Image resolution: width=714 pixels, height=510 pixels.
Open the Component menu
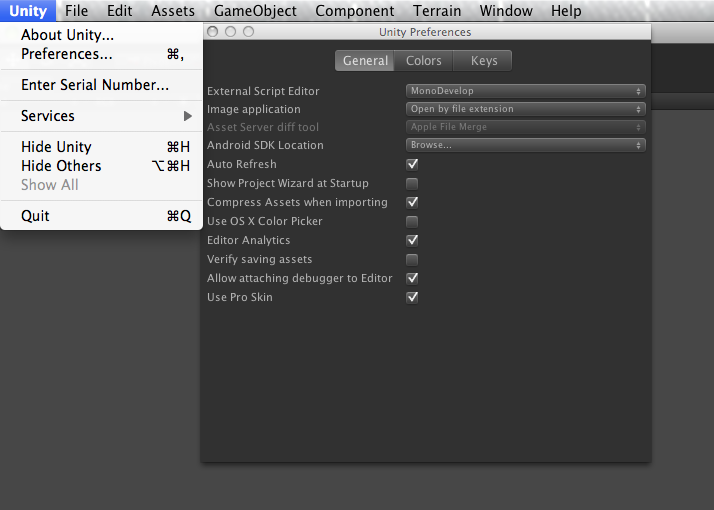(x=355, y=10)
